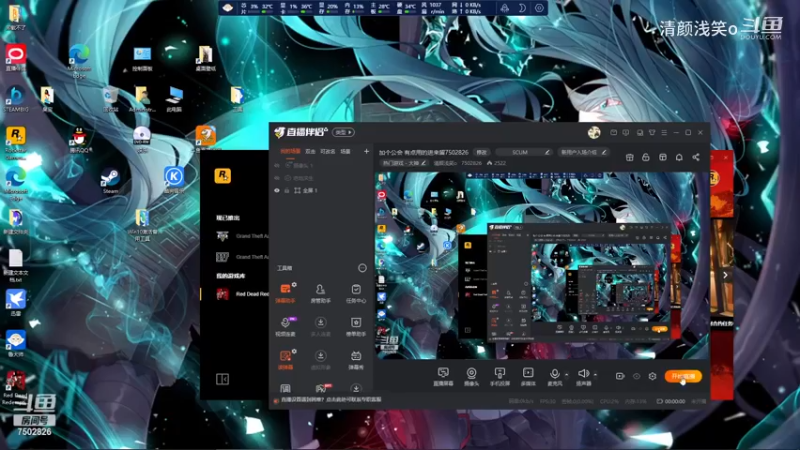The width and height of the screenshot is (800, 450).
Task: Toggle lock on the fullscreen source
Action: [x=287, y=190]
